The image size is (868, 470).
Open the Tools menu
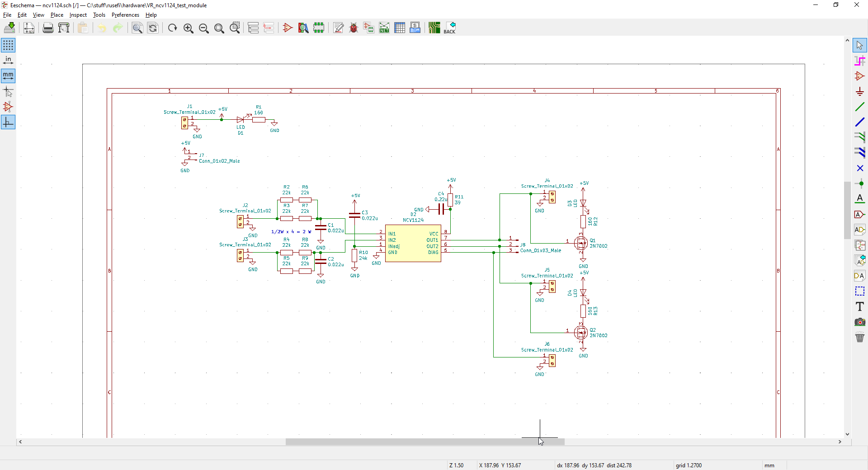click(99, 15)
